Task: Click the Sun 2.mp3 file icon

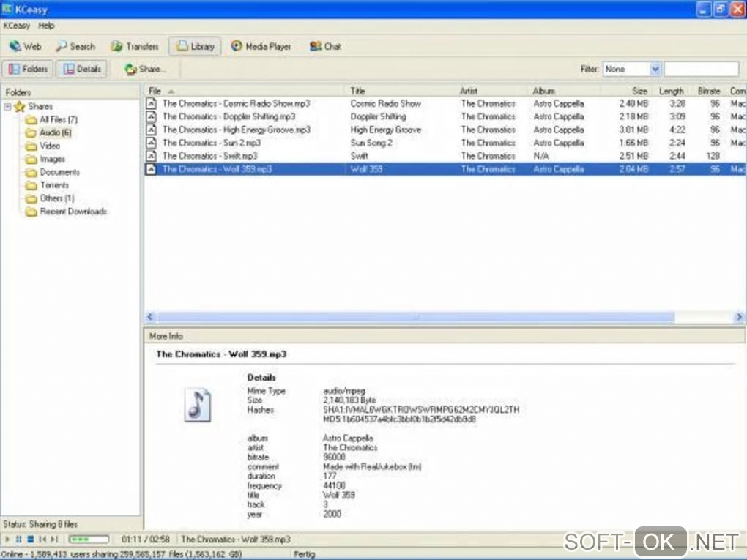Action: 151,143
